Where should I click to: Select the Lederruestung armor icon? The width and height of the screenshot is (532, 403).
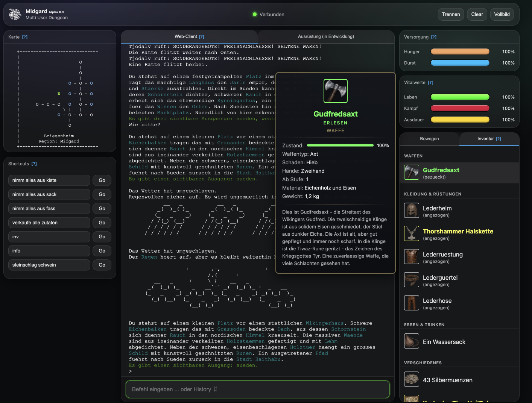pos(411,257)
